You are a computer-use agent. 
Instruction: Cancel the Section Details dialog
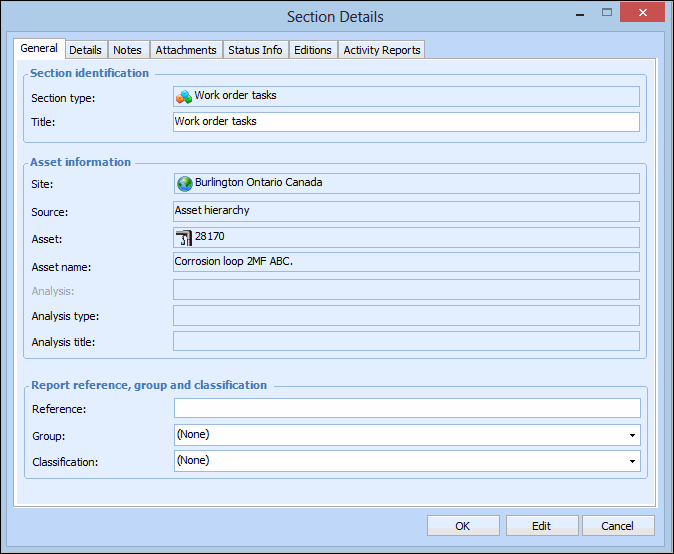coord(617,526)
